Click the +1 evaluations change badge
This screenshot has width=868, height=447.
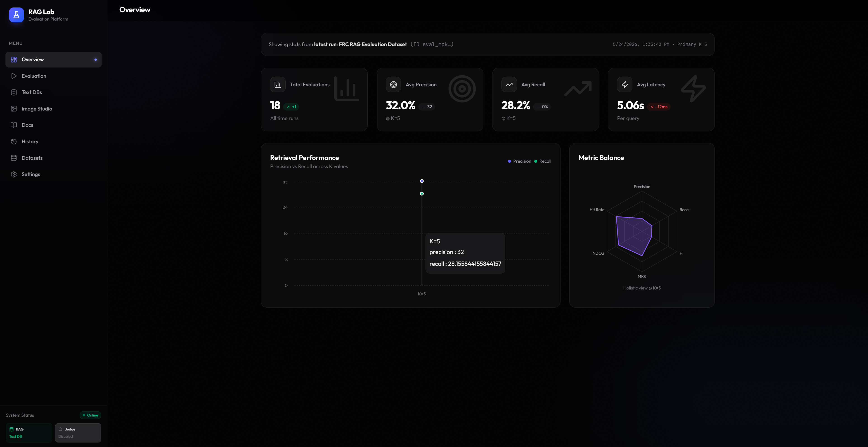(x=291, y=107)
